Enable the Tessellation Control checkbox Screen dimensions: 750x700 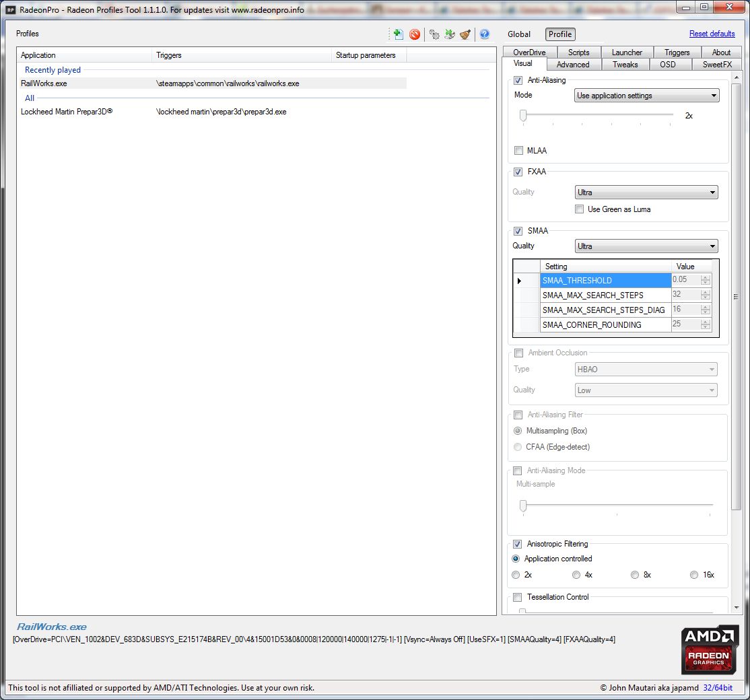pyautogui.click(x=518, y=597)
